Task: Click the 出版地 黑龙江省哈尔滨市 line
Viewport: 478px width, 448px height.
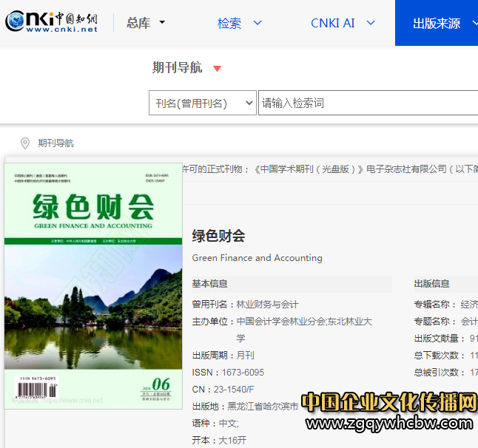Action: pos(245,407)
